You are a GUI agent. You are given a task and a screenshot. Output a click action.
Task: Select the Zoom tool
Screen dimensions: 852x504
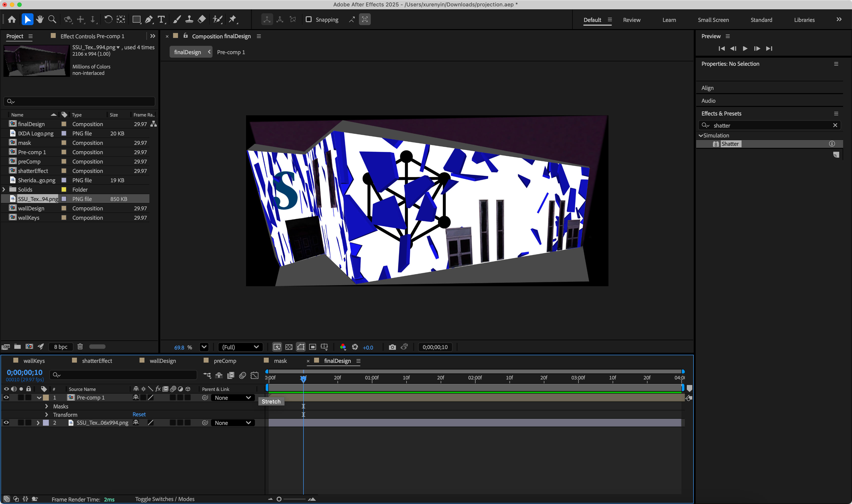(52, 19)
